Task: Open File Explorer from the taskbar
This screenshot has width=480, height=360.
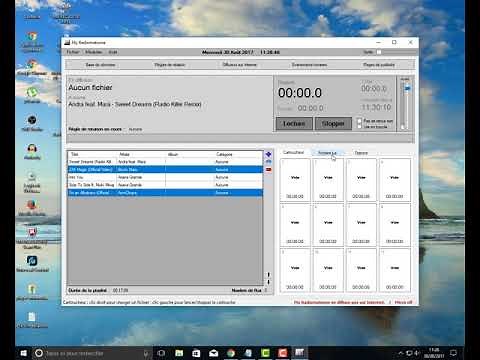Action: (x=179, y=353)
